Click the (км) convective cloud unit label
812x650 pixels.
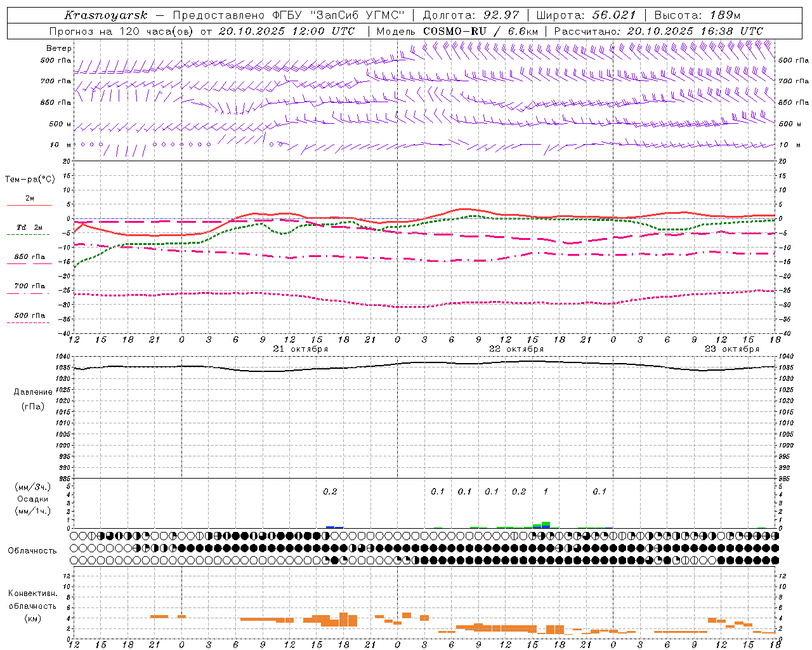(32, 618)
